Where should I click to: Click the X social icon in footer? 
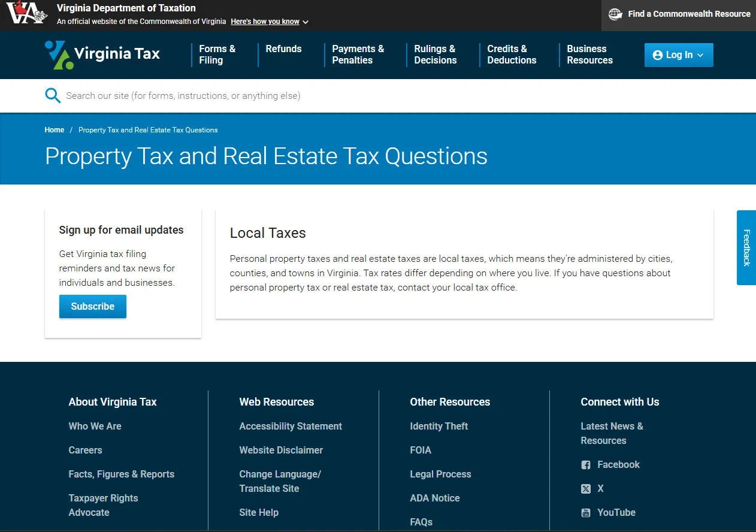[x=586, y=489]
